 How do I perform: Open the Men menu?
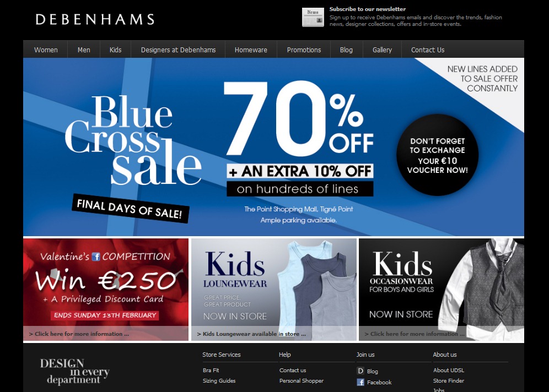click(84, 50)
